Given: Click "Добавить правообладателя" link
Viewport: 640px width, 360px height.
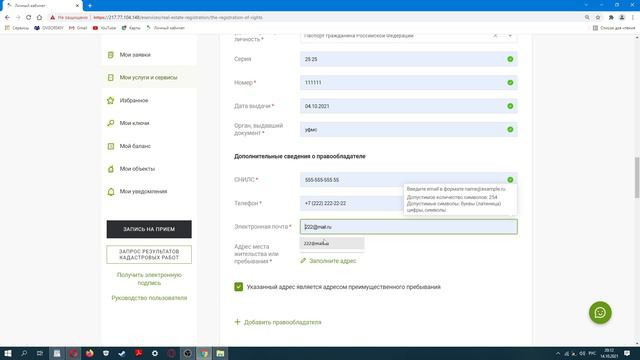Looking at the screenshot, I should (x=282, y=322).
